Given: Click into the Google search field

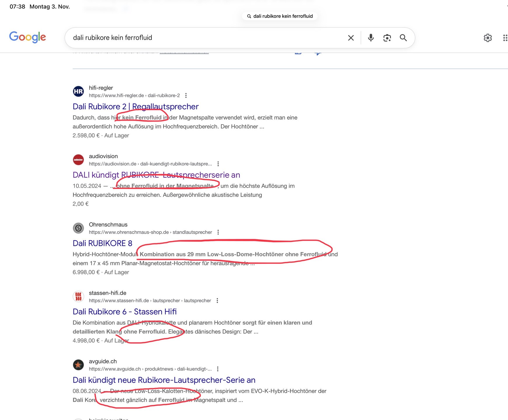Looking at the screenshot, I should [x=204, y=38].
